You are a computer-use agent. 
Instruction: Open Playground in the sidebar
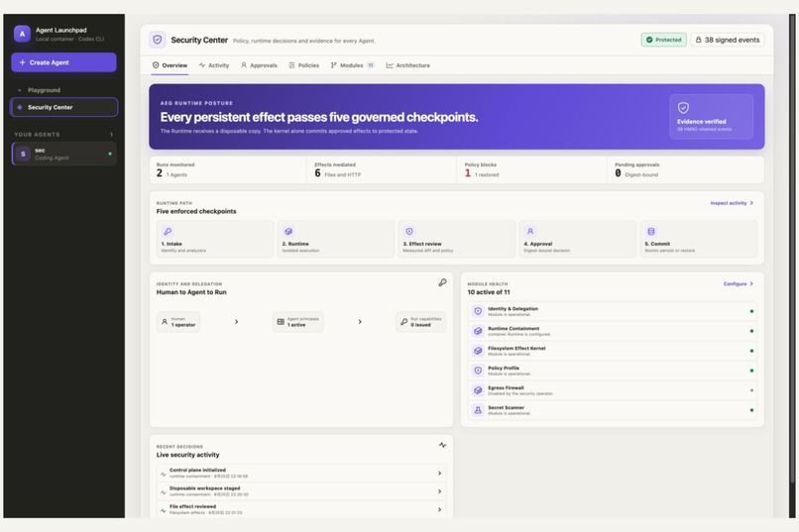tap(63, 90)
